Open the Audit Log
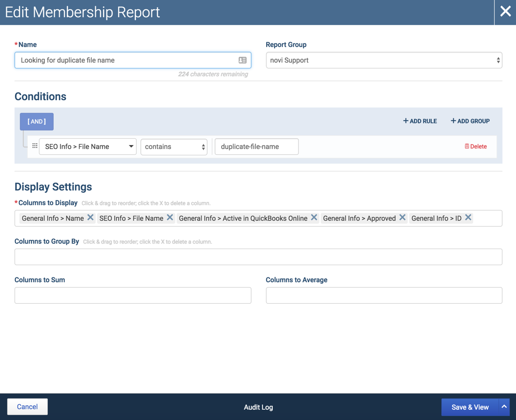The height and width of the screenshot is (420, 516). pos(258,407)
